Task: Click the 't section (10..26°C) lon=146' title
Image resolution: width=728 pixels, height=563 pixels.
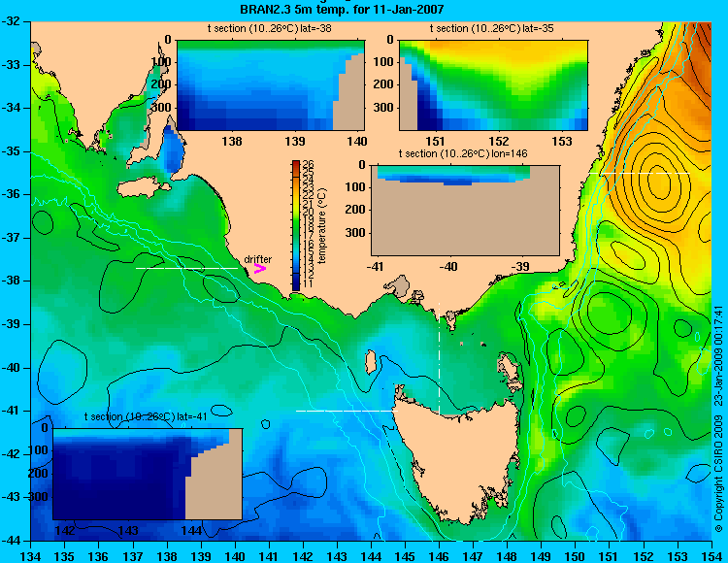Action: click(463, 153)
